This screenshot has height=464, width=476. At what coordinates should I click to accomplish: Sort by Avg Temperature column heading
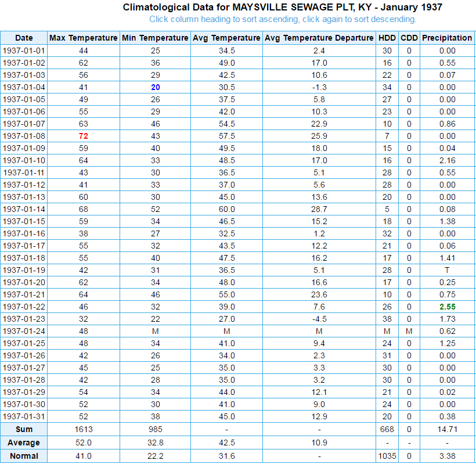226,38
